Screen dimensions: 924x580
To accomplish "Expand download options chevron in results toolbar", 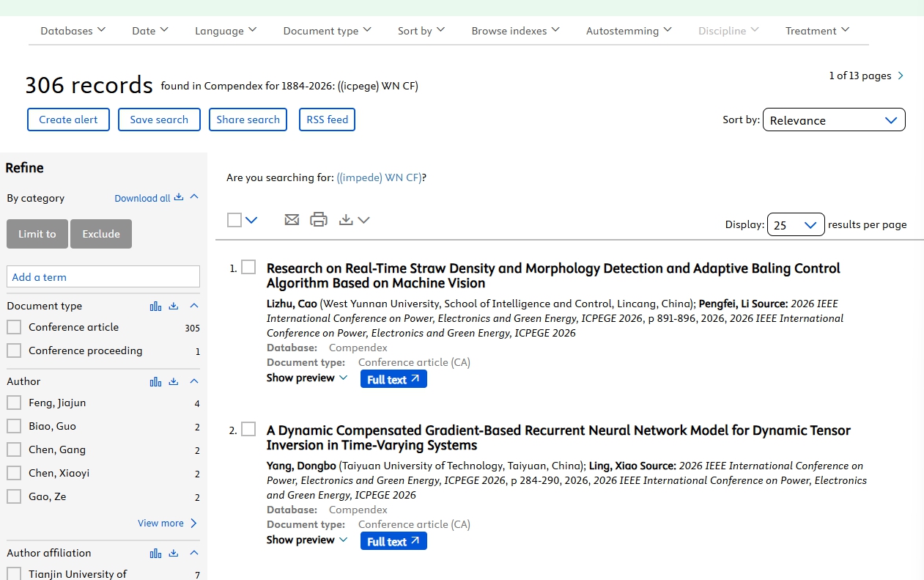I will coord(363,220).
